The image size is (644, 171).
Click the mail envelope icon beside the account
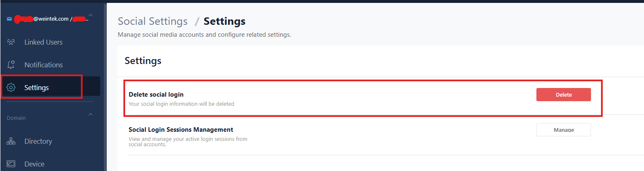(x=10, y=19)
